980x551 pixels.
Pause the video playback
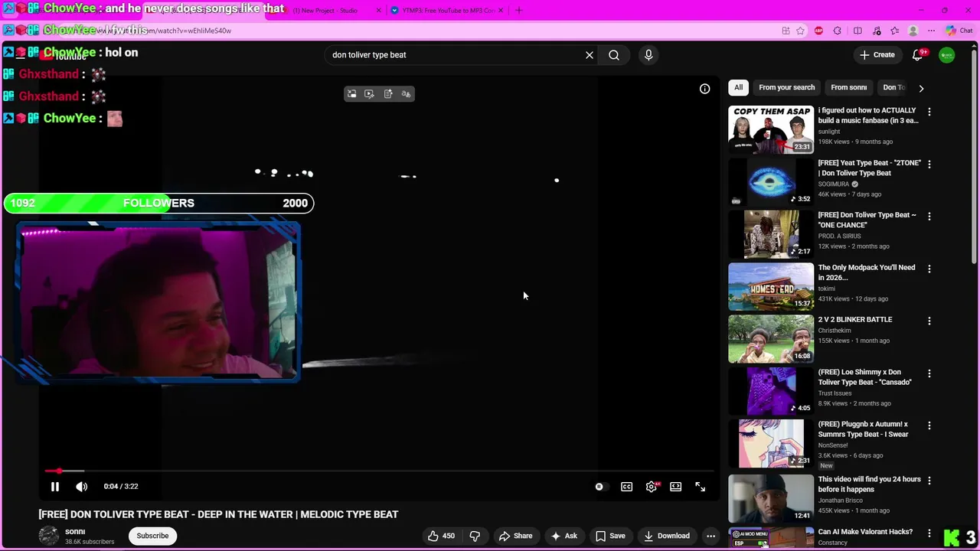pos(55,487)
